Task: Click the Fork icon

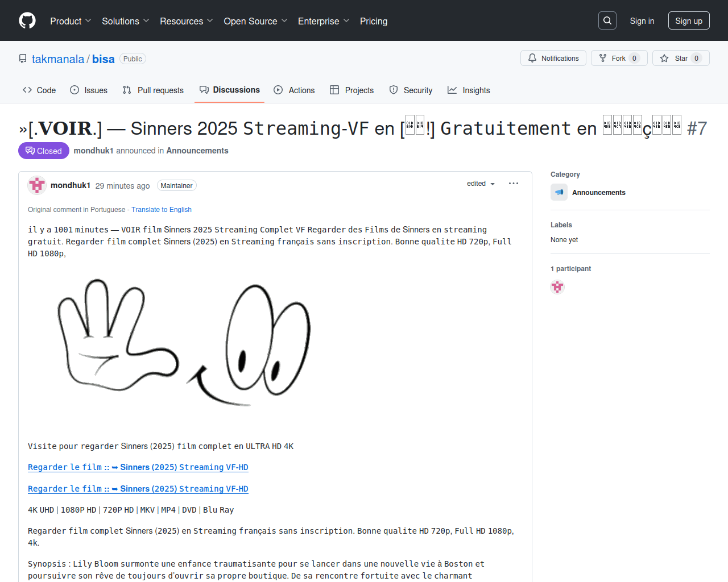Action: (603, 58)
